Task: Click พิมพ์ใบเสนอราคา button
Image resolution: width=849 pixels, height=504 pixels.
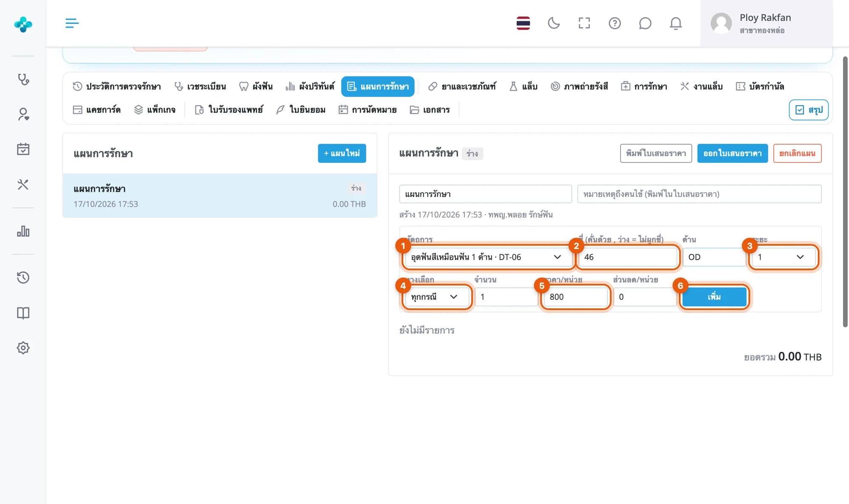Action: [x=656, y=153]
